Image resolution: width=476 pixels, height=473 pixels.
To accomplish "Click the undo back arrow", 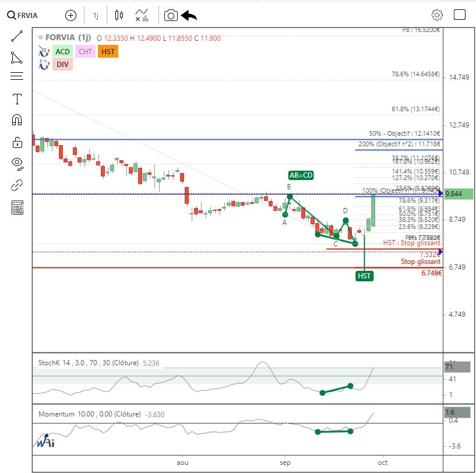I will click(x=189, y=16).
